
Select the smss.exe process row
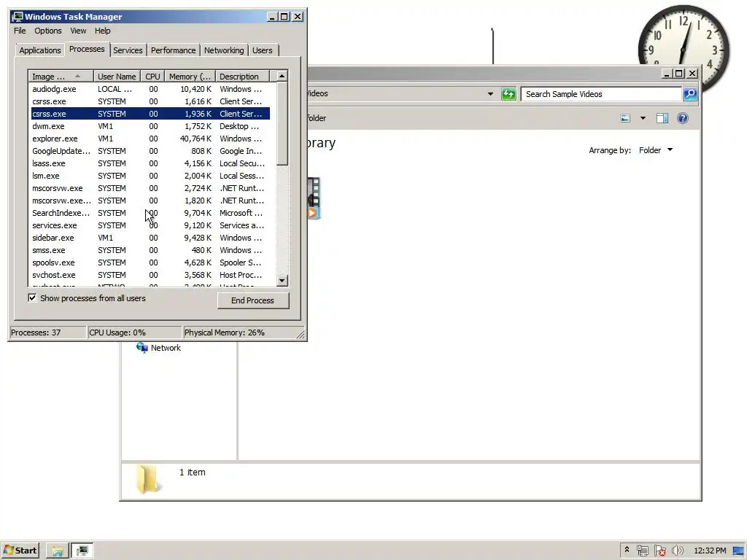[x=149, y=250]
